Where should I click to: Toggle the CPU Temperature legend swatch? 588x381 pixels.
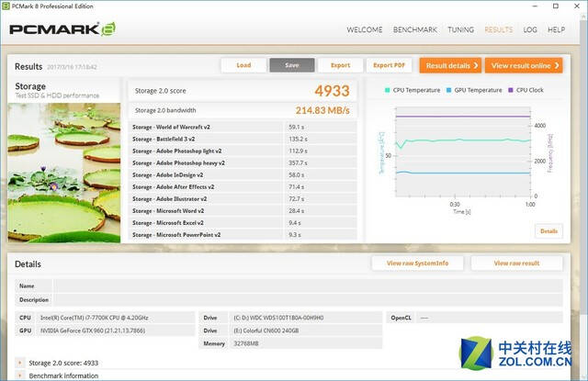pos(388,90)
